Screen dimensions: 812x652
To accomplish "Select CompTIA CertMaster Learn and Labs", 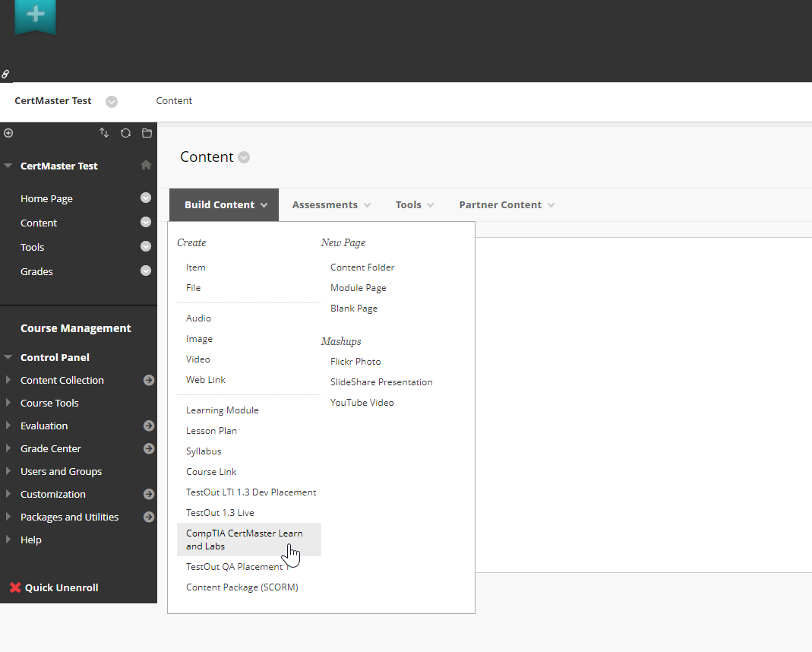I will (245, 540).
